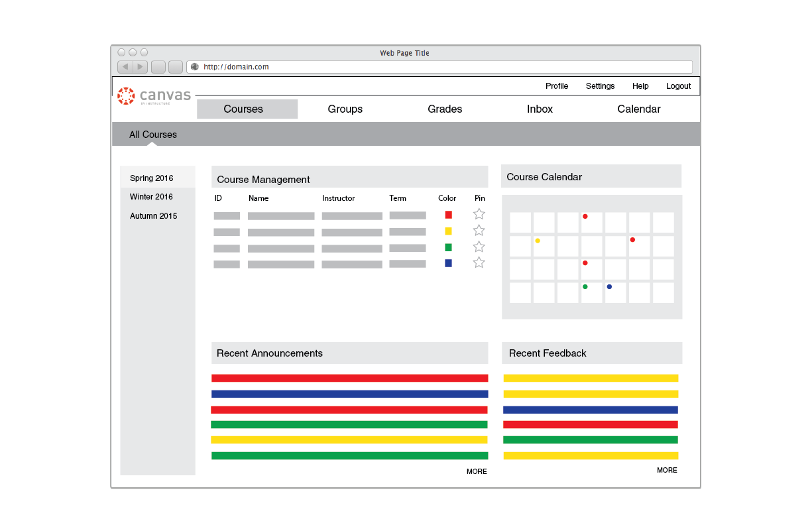Click the red color swatch in Course Management

click(449, 215)
